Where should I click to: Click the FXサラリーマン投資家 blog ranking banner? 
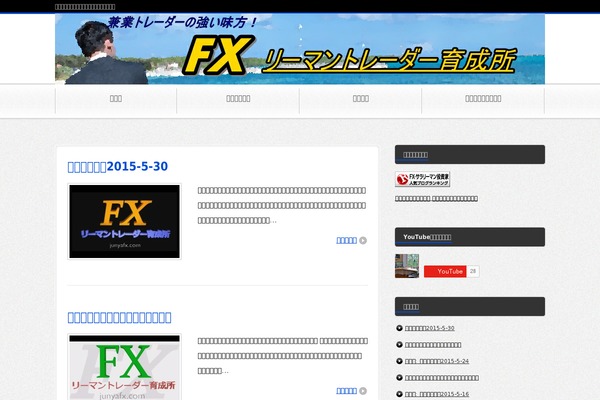point(422,179)
